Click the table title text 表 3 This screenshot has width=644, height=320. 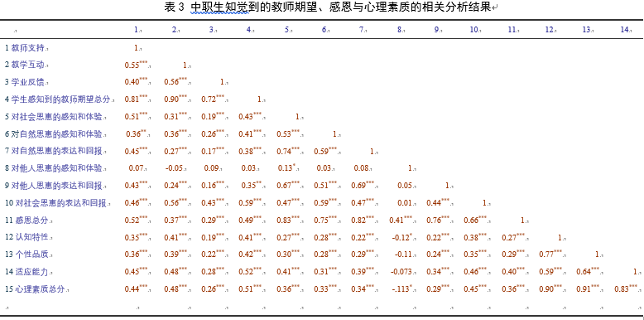(x=174, y=7)
